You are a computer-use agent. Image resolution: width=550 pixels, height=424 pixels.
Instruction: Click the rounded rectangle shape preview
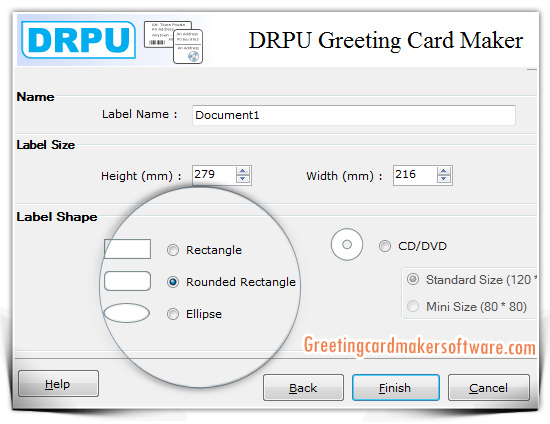tap(127, 281)
